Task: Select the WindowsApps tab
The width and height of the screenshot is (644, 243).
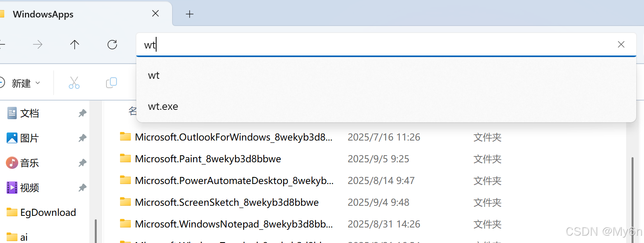Action: click(85, 14)
